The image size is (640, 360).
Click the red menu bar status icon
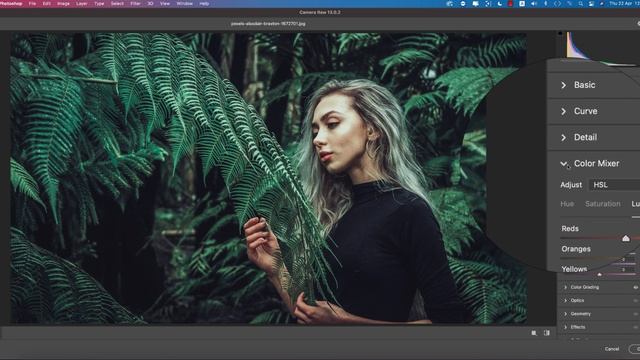[510, 4]
